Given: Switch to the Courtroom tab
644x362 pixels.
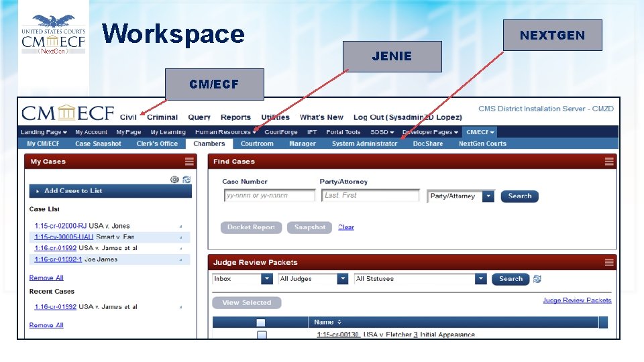Looking at the screenshot, I should click(x=257, y=143).
